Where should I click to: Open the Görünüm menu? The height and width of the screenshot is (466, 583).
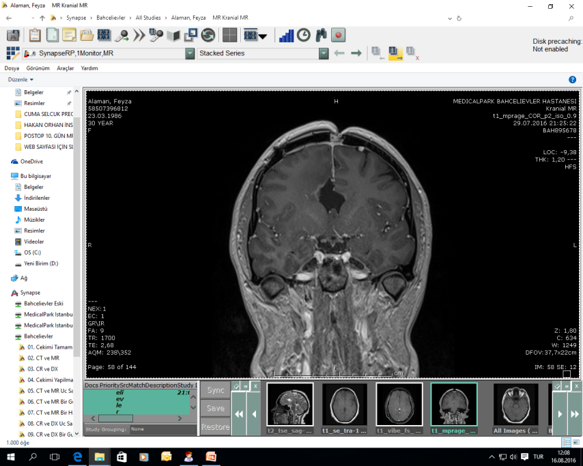coord(38,68)
